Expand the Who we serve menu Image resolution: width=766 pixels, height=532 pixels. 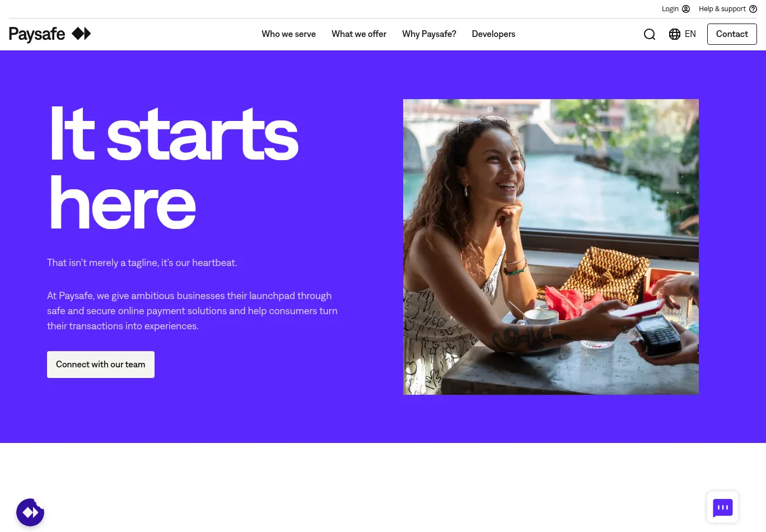coord(288,34)
